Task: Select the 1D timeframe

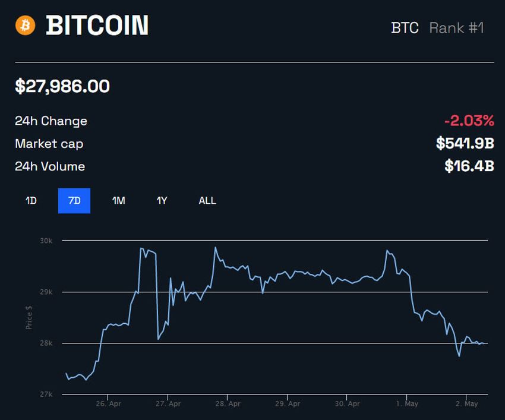Action: click(30, 201)
